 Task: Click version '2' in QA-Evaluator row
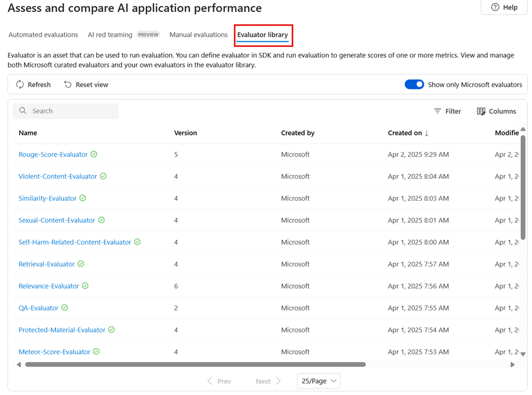(x=176, y=308)
